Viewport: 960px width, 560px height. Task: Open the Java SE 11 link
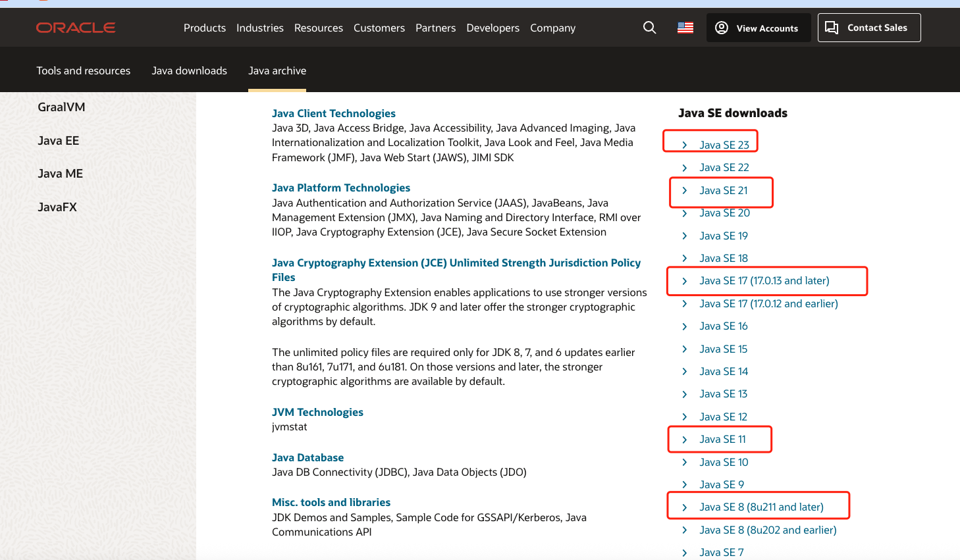723,439
